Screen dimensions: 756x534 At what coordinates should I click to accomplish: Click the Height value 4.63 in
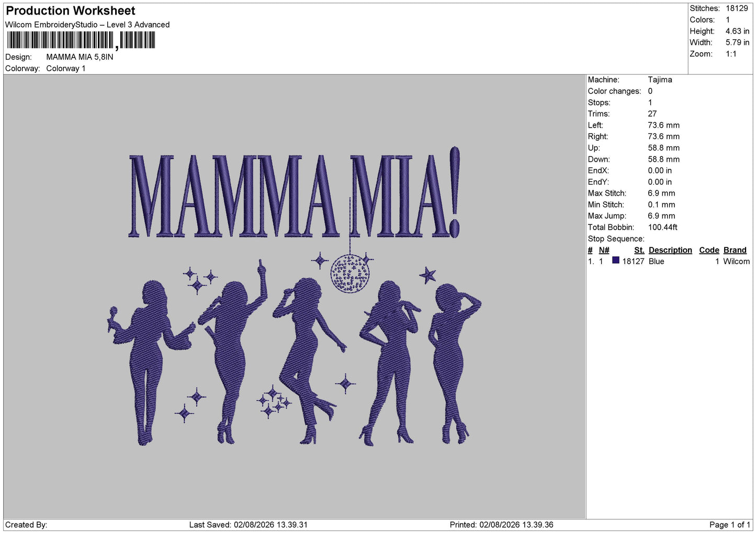[x=737, y=31]
